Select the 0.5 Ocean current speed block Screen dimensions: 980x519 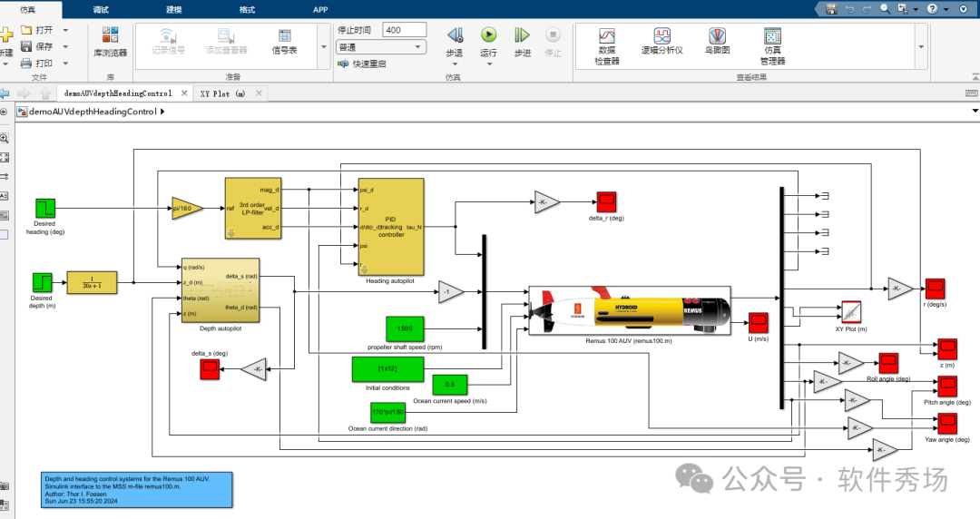pyautogui.click(x=449, y=385)
